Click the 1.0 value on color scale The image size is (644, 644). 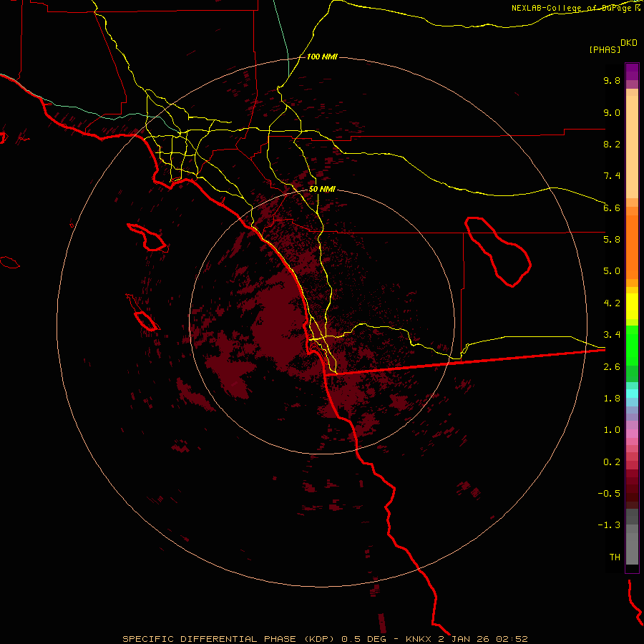click(x=612, y=430)
